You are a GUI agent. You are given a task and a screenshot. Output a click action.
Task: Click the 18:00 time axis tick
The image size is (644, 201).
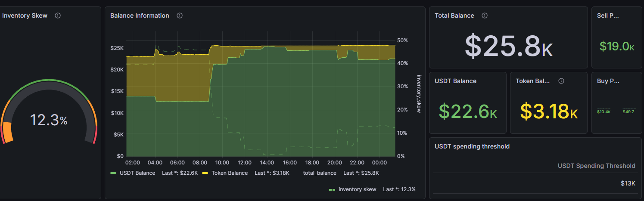(312, 163)
